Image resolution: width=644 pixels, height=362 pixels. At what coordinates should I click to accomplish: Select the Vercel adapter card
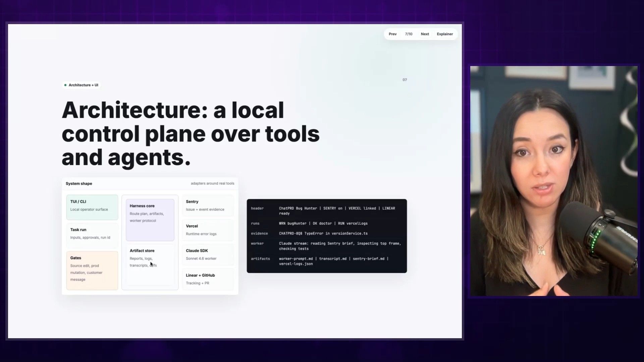(x=208, y=230)
